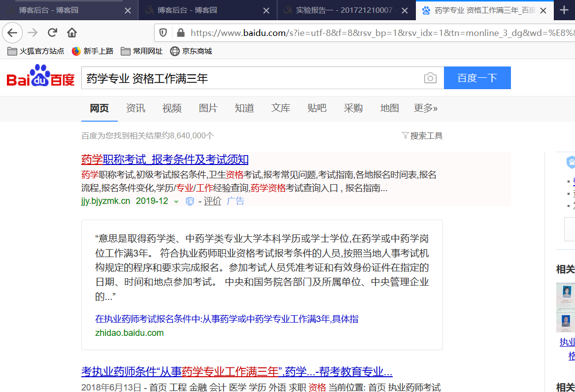Open 火狐官方站点 bookmark folder
This screenshot has height=392, width=575.
(36, 51)
